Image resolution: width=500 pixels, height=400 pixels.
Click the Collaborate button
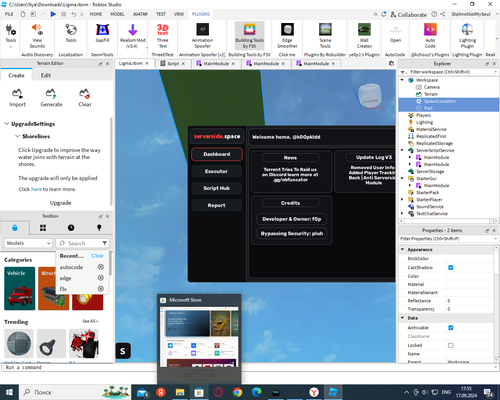point(409,14)
